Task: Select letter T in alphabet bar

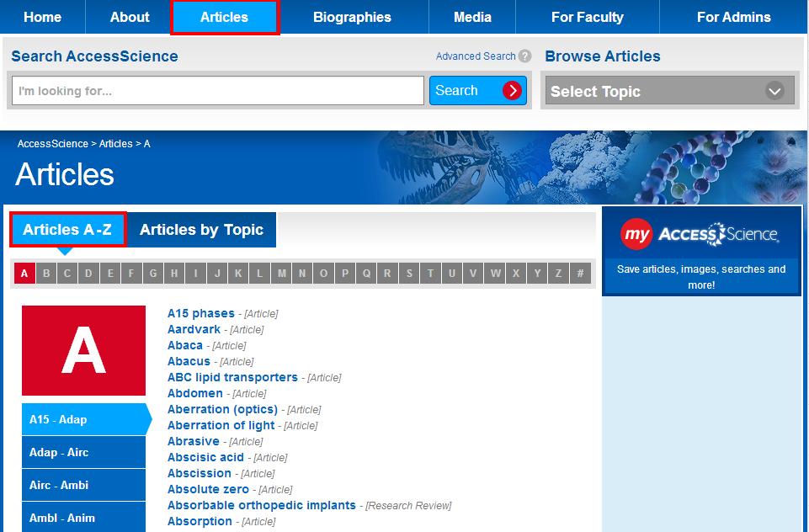Action: tap(430, 273)
